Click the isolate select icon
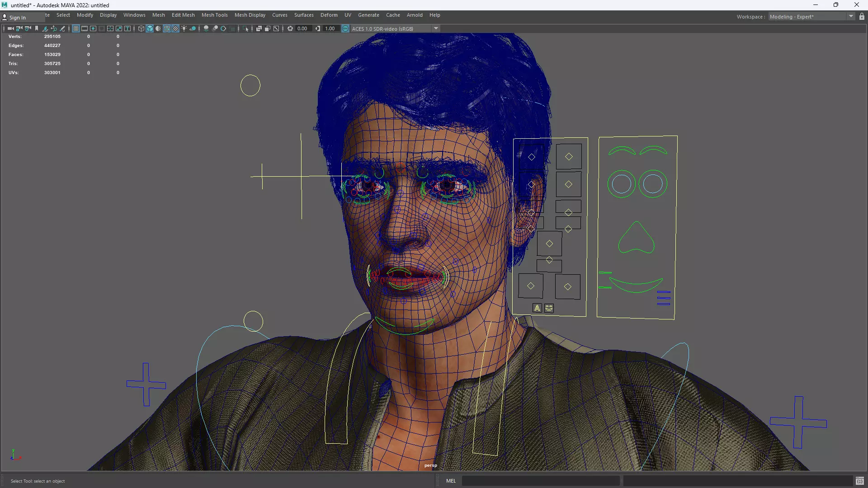868x488 pixels. click(x=245, y=28)
